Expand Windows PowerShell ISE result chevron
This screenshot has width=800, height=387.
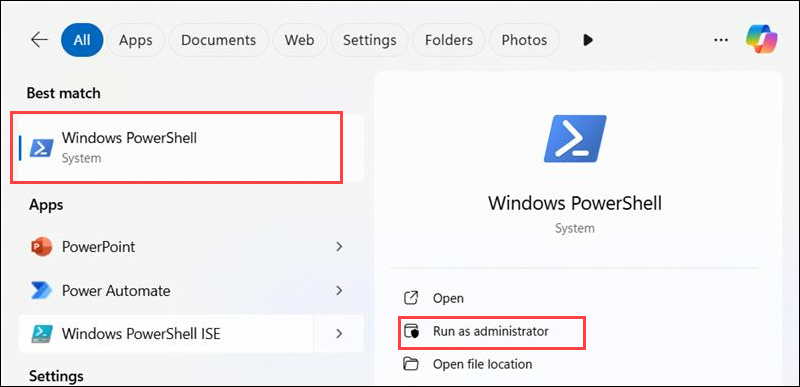(339, 333)
